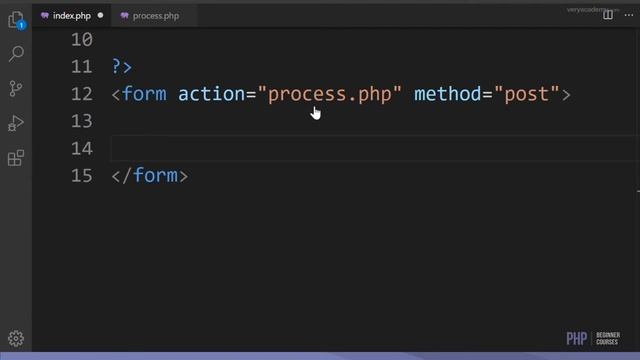This screenshot has height=360, width=640.
Task: Open Run and Debug view
Action: point(16,123)
